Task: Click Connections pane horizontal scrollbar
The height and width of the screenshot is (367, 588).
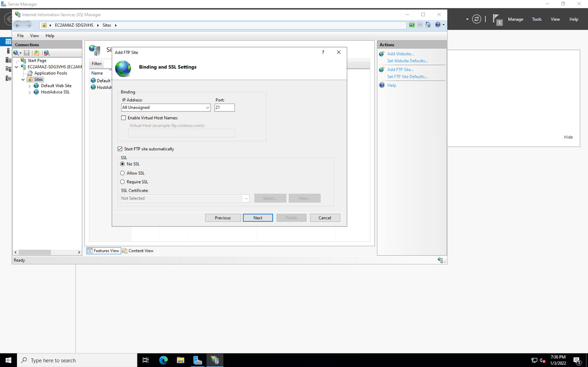Action: pyautogui.click(x=47, y=252)
